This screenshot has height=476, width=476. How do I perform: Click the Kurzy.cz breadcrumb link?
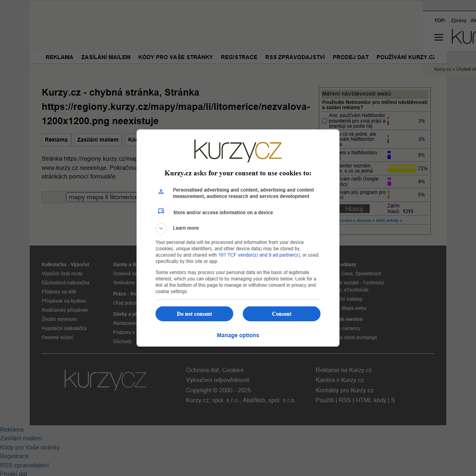(x=443, y=69)
